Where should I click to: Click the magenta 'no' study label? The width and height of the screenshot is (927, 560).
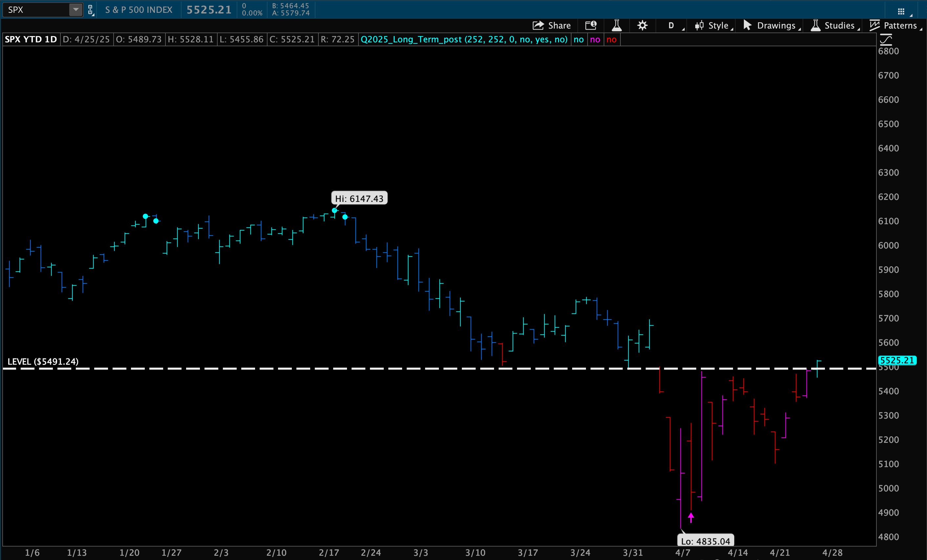point(595,39)
